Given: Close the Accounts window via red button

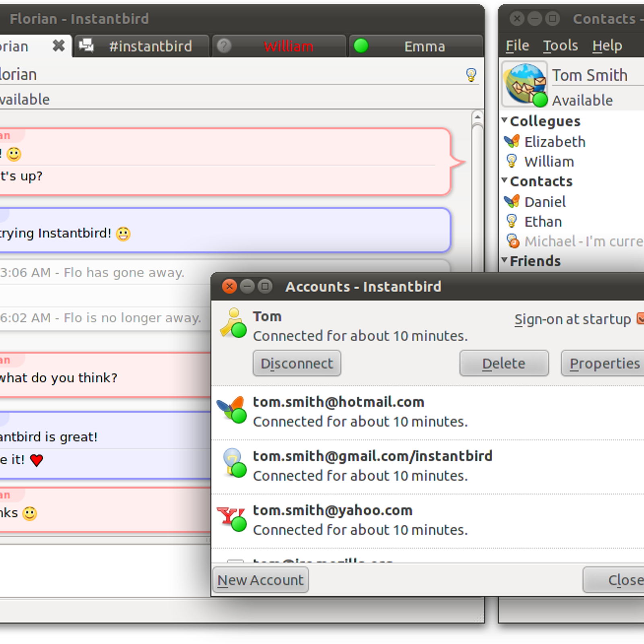Looking at the screenshot, I should pyautogui.click(x=229, y=287).
